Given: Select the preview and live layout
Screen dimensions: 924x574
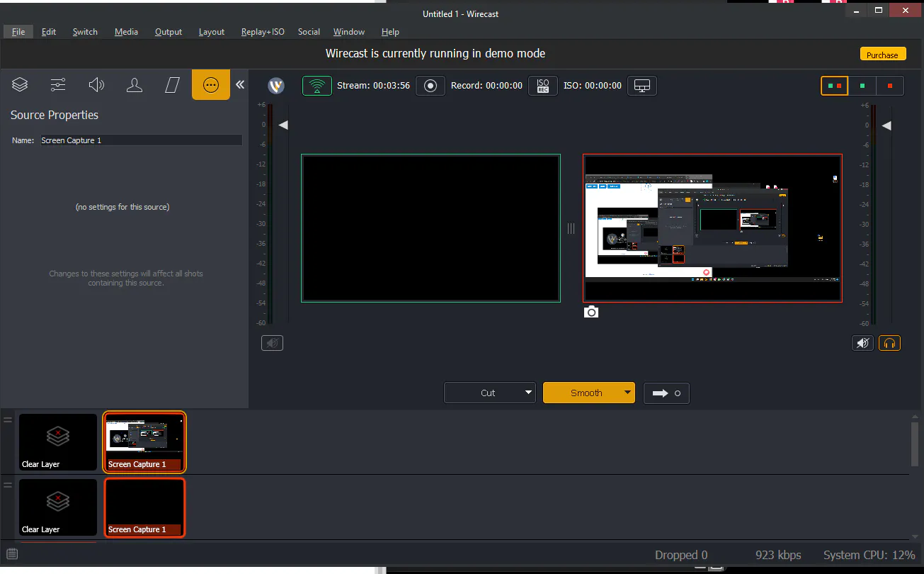Looking at the screenshot, I should click(x=835, y=86).
